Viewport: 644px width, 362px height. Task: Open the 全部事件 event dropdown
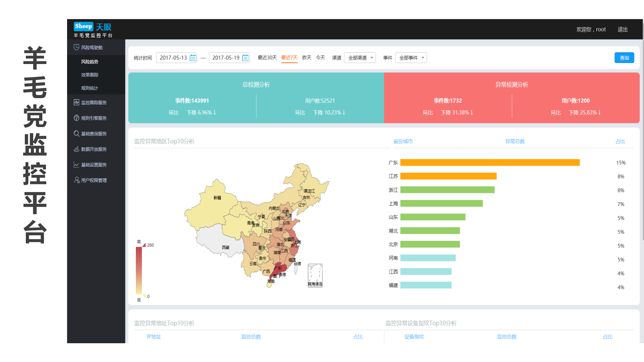(x=411, y=58)
